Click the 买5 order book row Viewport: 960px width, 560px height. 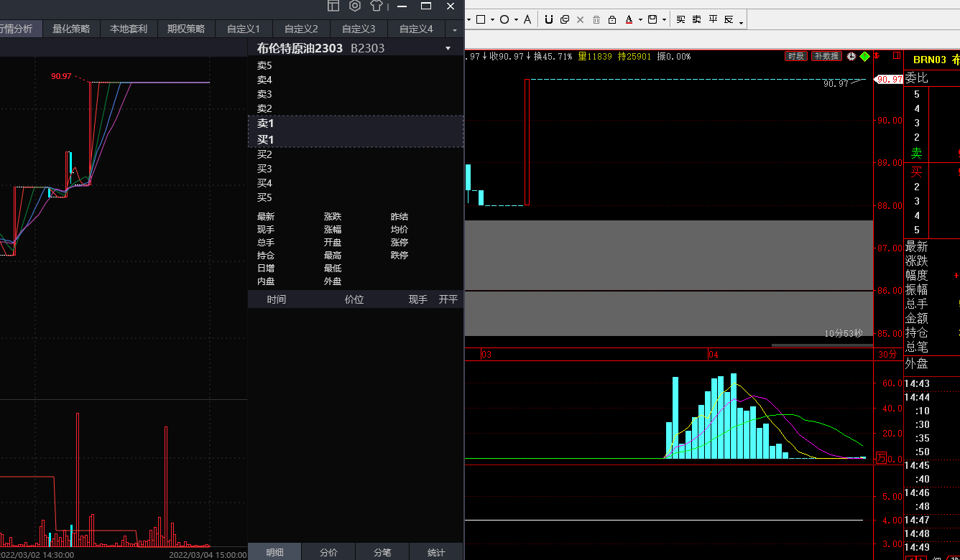(x=356, y=197)
